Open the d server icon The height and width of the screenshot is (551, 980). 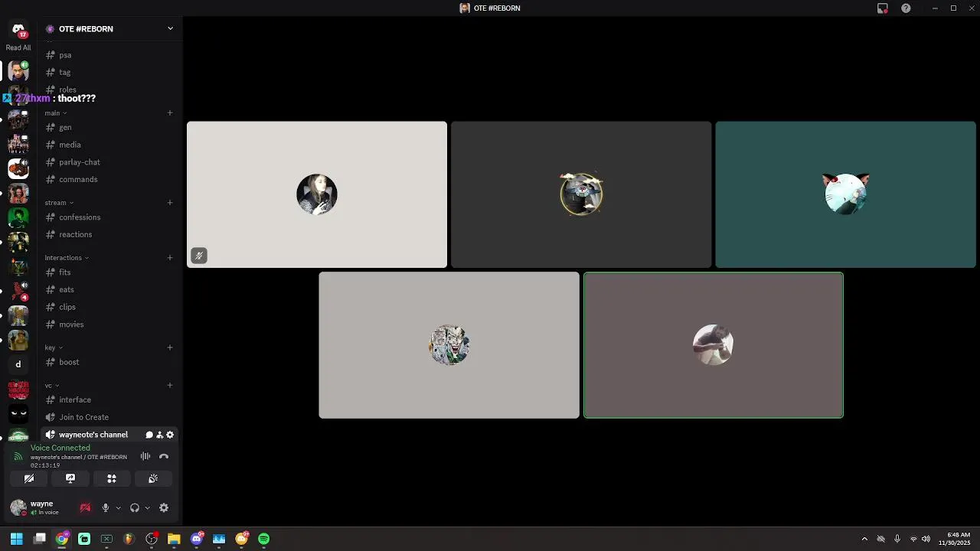tap(18, 364)
